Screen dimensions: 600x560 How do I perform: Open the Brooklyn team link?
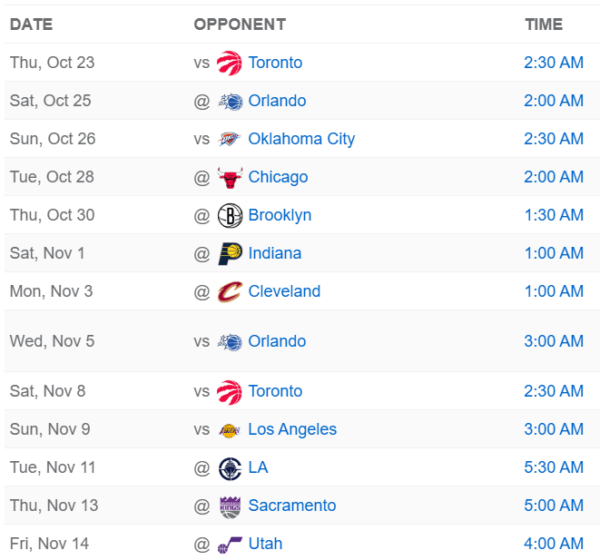click(280, 215)
